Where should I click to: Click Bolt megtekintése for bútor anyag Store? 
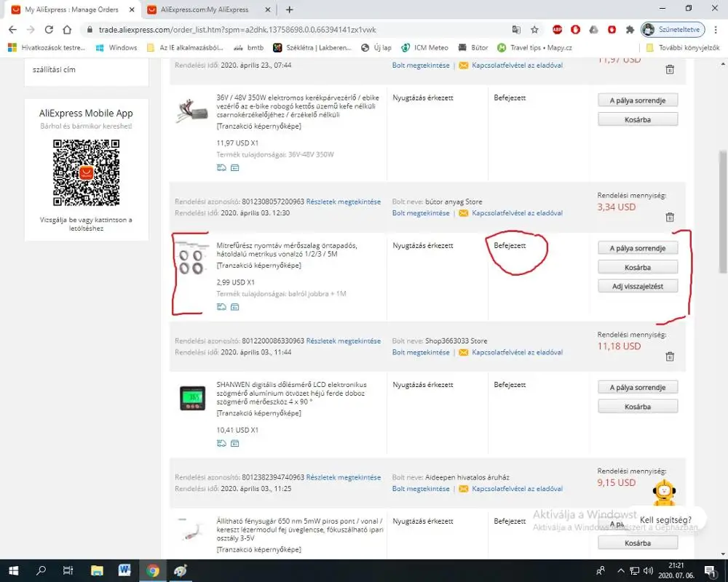click(x=421, y=213)
